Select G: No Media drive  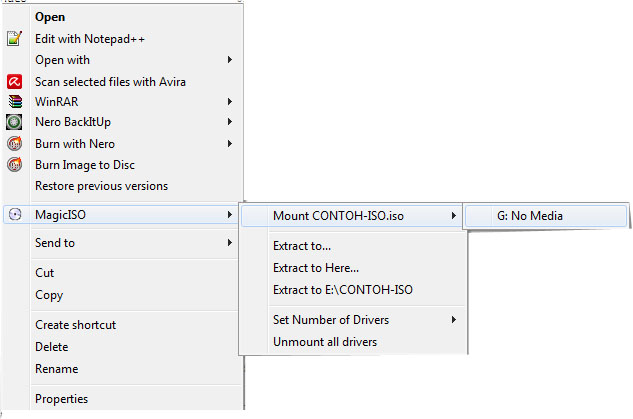pos(529,215)
